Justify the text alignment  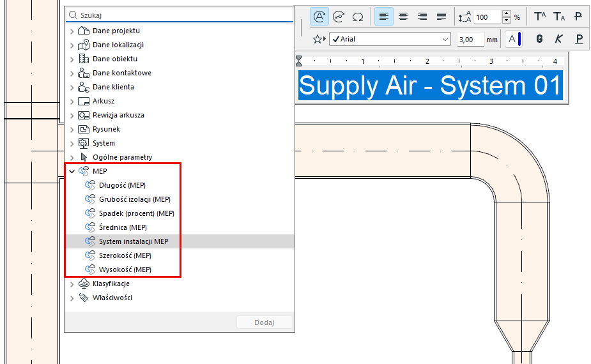(441, 17)
